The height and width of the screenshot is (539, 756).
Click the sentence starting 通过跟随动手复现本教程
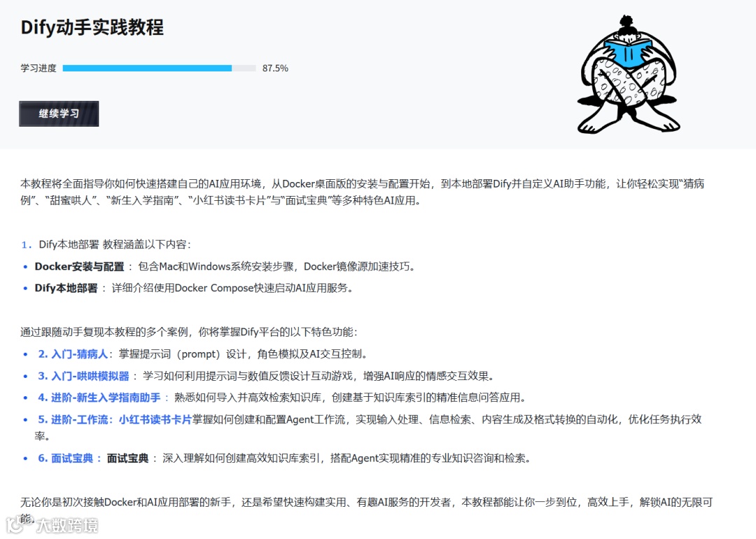pos(189,332)
